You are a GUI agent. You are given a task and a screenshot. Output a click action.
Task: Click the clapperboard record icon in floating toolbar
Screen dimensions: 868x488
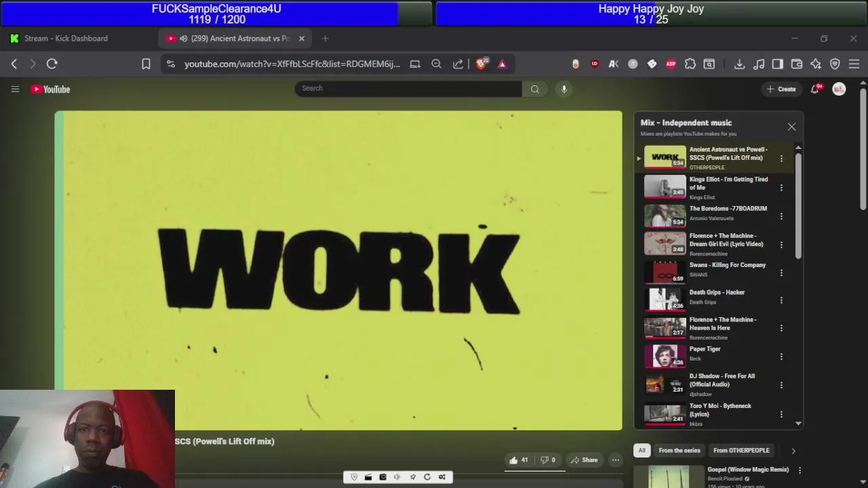pos(368,477)
